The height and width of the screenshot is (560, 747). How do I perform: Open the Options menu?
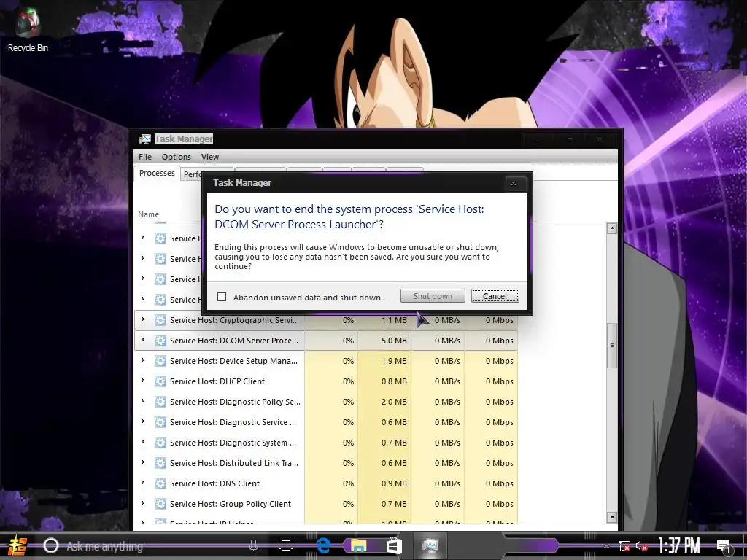177,157
